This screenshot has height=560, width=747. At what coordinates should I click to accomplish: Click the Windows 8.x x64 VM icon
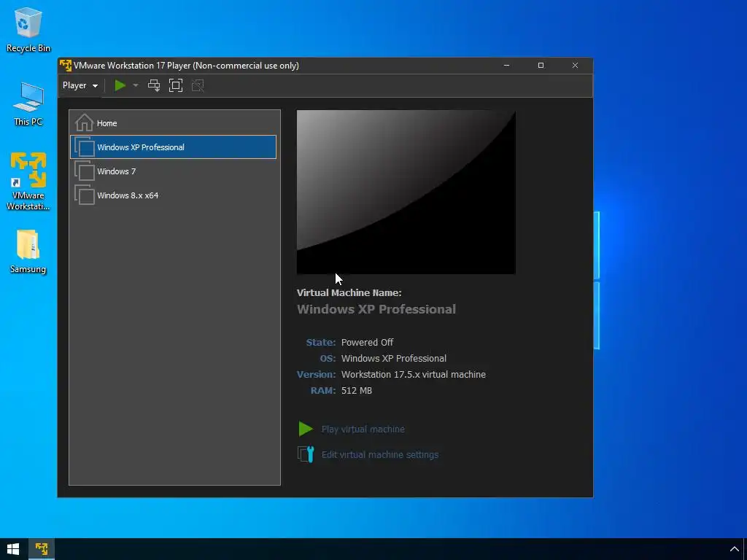tap(85, 195)
